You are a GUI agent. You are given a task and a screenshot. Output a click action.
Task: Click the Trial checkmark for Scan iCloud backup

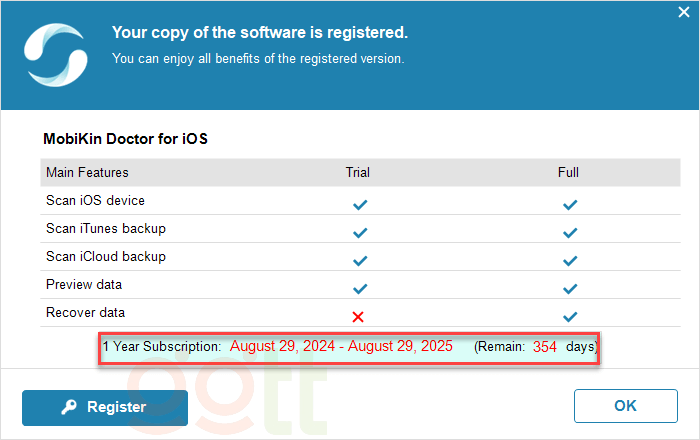360,260
